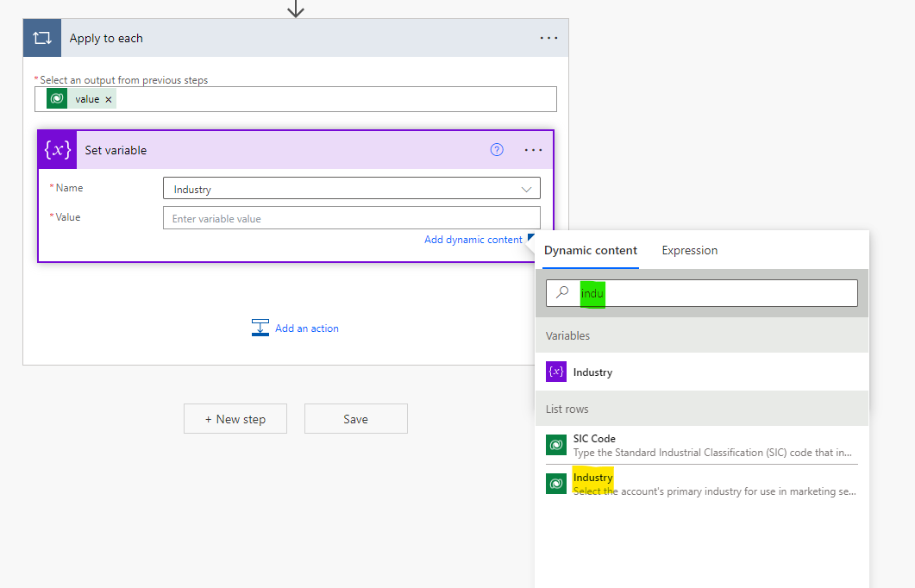Click the Industry list row green icon

(x=556, y=483)
